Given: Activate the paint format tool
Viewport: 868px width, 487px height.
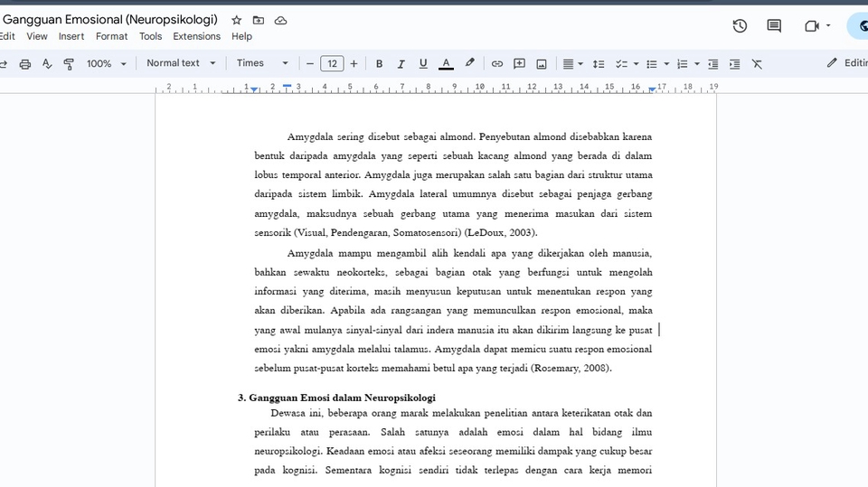Looking at the screenshot, I should [x=69, y=64].
